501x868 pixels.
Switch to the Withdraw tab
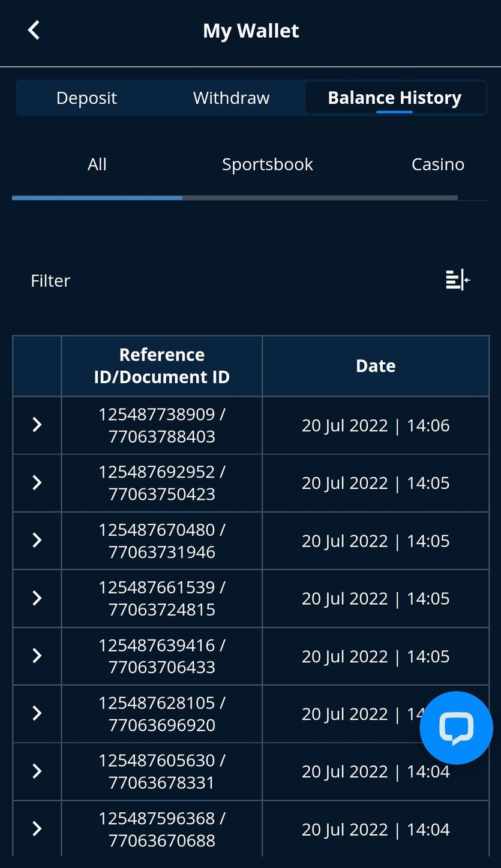232,98
